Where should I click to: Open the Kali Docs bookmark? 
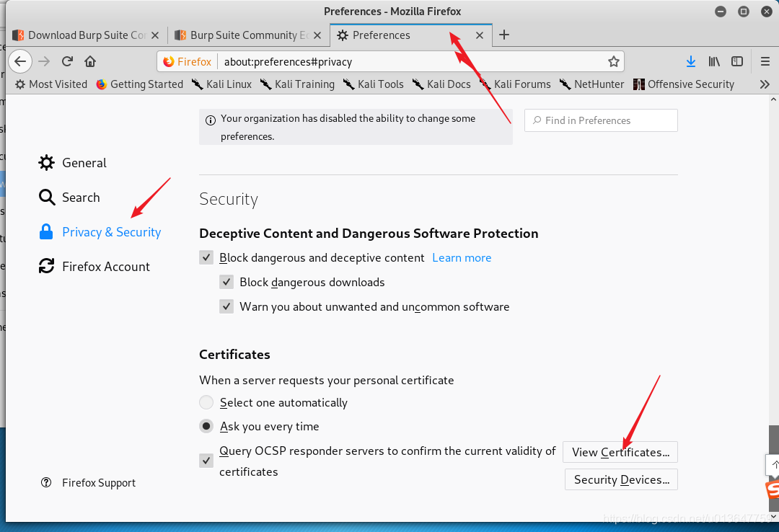pos(441,84)
